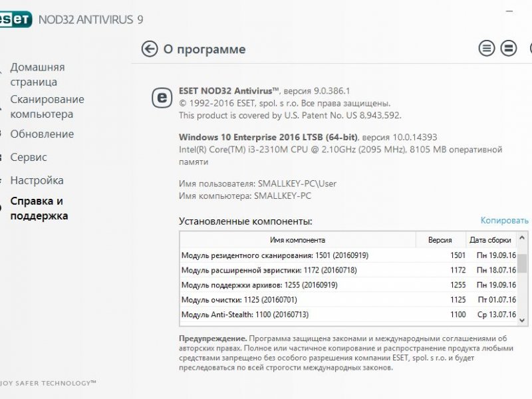Click the components list scroll up arrow
The height and width of the screenshot is (399, 532).
click(x=522, y=238)
